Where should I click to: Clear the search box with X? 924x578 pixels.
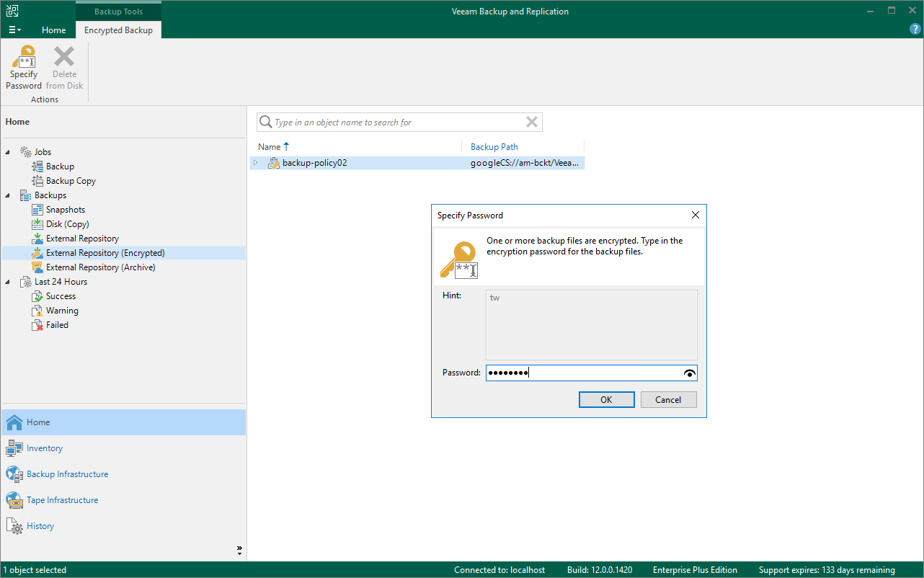pos(532,122)
